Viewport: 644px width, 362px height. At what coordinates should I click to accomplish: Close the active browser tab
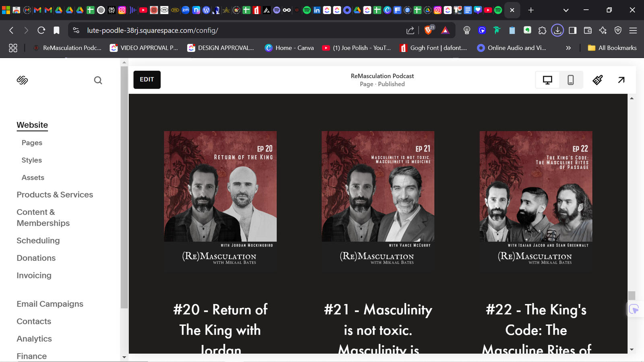pyautogui.click(x=512, y=10)
